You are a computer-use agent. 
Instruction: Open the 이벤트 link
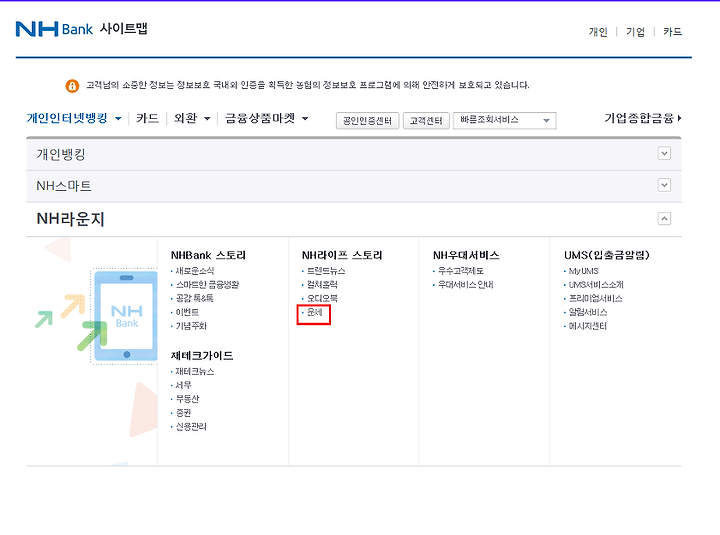(x=187, y=312)
